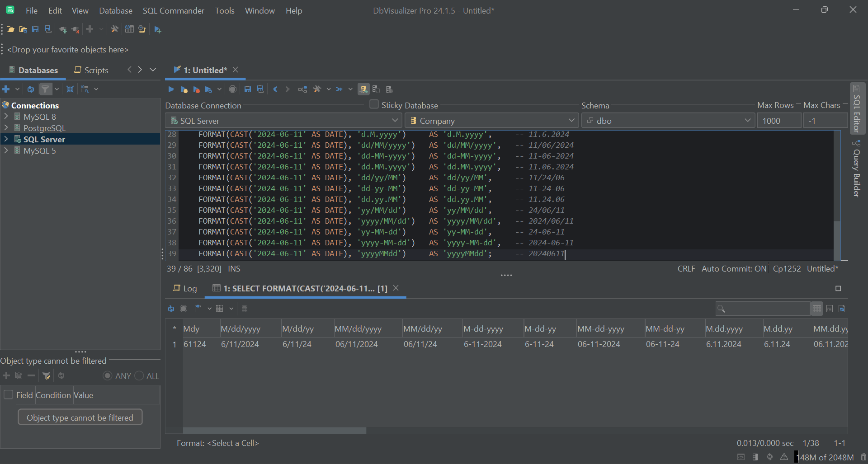The width and height of the screenshot is (868, 464).
Task: Click the previous SQL history arrow
Action: [x=275, y=89]
